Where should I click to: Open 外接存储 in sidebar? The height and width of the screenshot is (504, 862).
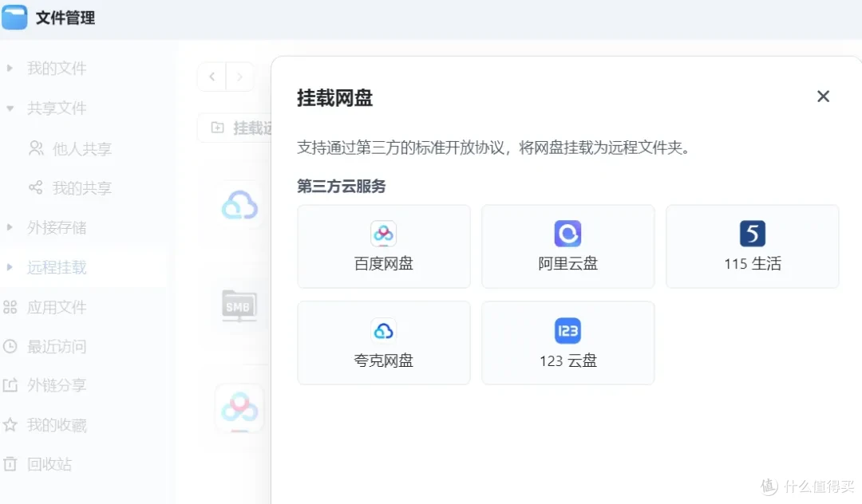coord(57,227)
